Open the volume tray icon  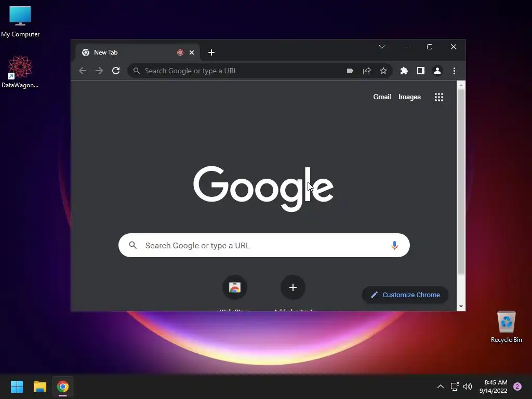click(468, 387)
